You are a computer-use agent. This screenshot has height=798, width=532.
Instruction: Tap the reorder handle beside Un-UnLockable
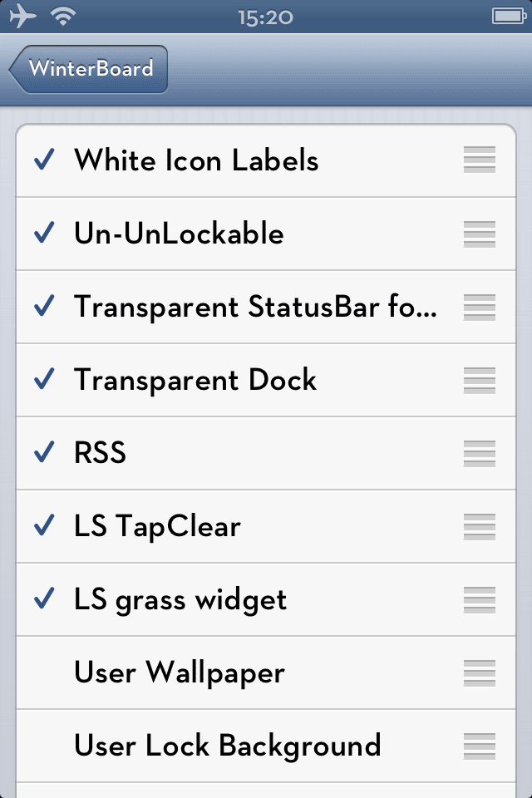point(479,234)
